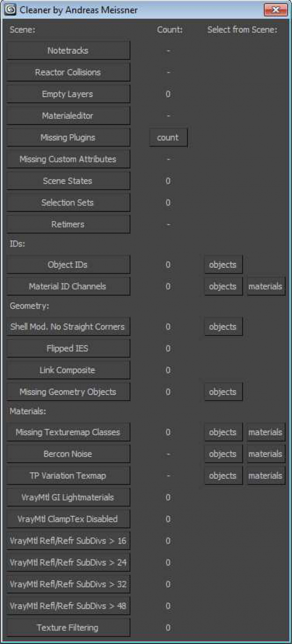Remove Empty Layers
The width and height of the screenshot is (292, 644).
point(68,94)
